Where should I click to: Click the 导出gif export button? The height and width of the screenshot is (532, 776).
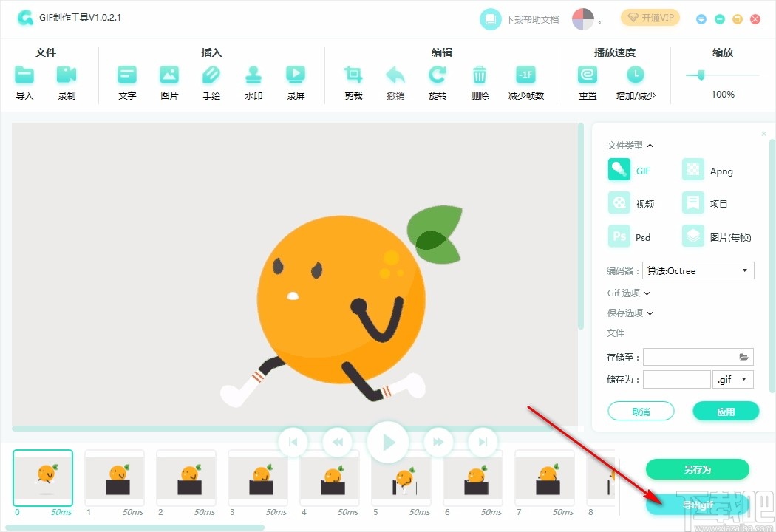(x=697, y=505)
